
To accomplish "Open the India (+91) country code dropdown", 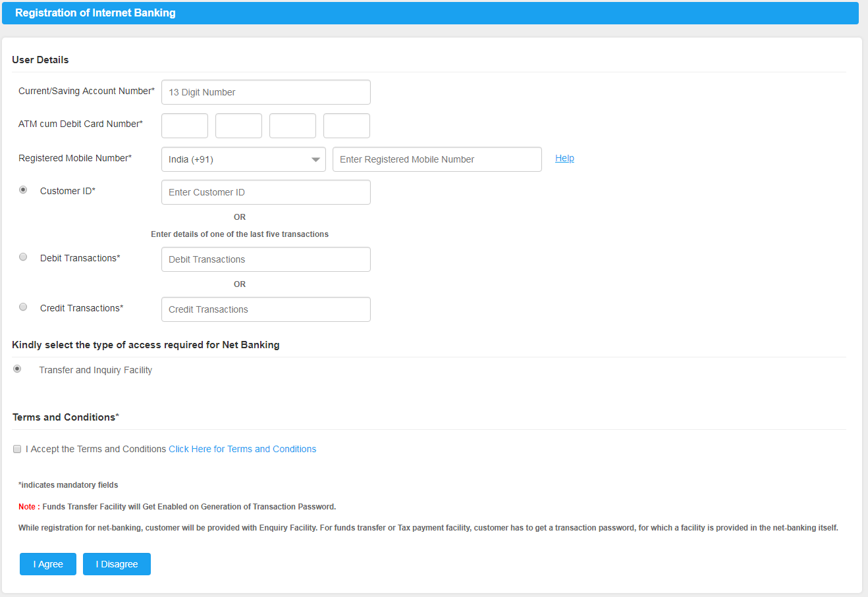I will (x=244, y=159).
